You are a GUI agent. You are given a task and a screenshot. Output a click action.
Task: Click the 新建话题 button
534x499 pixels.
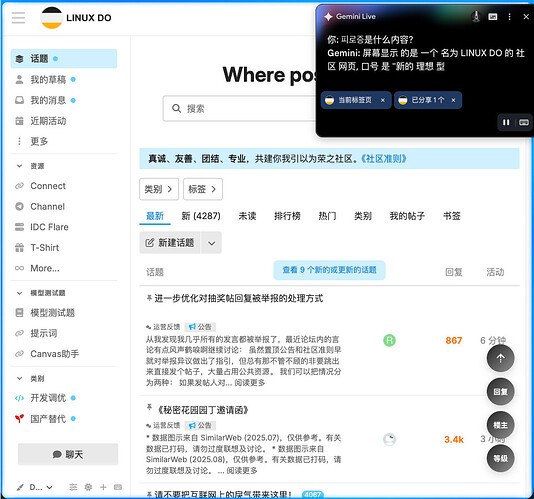[170, 243]
